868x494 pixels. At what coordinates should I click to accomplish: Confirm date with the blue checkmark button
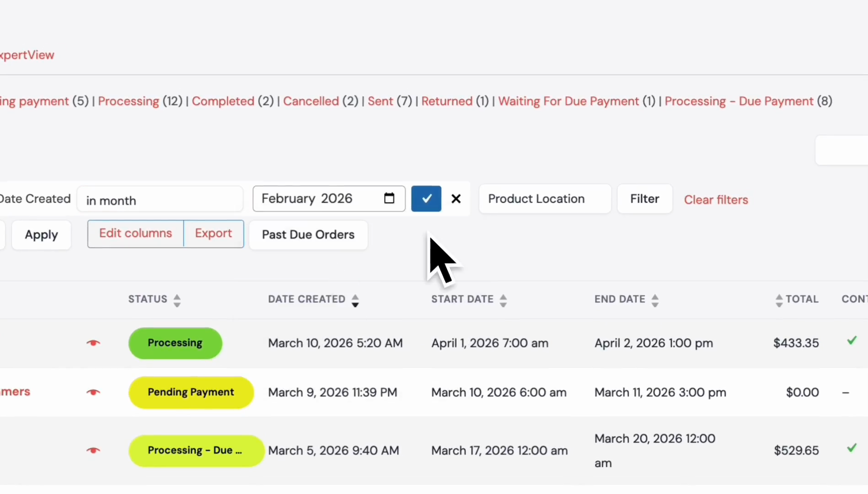tap(426, 199)
